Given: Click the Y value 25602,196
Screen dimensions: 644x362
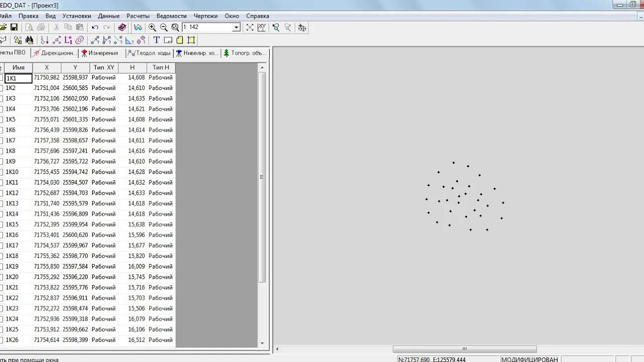Looking at the screenshot, I should [75, 109].
